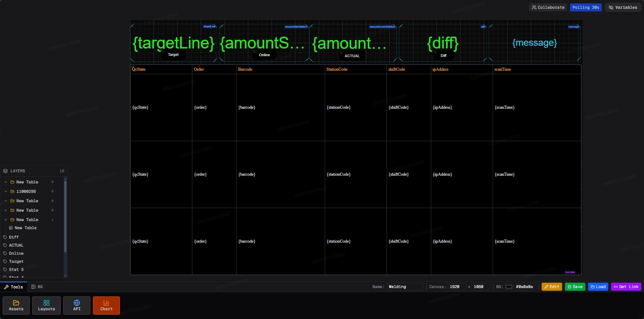
Task: Collapse chevron of New Table folder with count 1
Action: click(x=6, y=220)
